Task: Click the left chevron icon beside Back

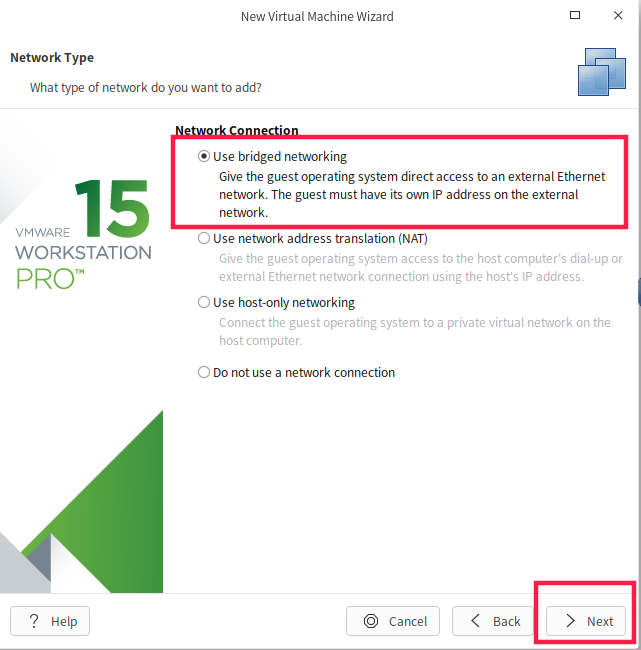Action: [x=476, y=621]
